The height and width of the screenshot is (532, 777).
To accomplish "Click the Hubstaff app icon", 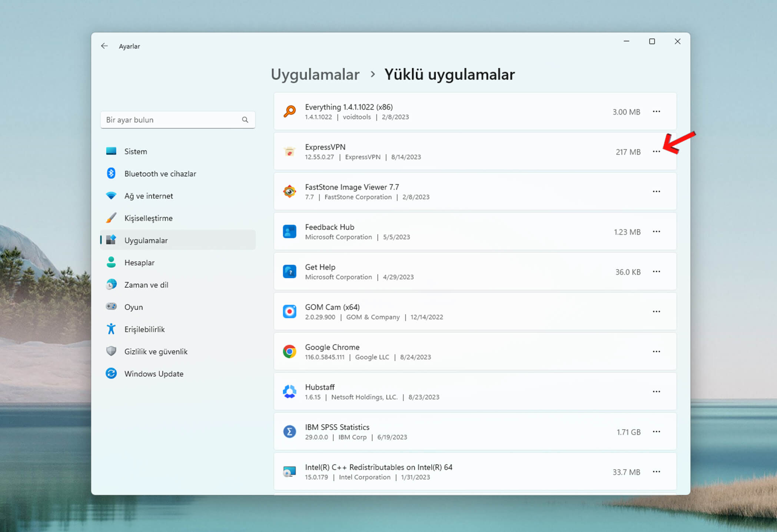I will click(289, 392).
